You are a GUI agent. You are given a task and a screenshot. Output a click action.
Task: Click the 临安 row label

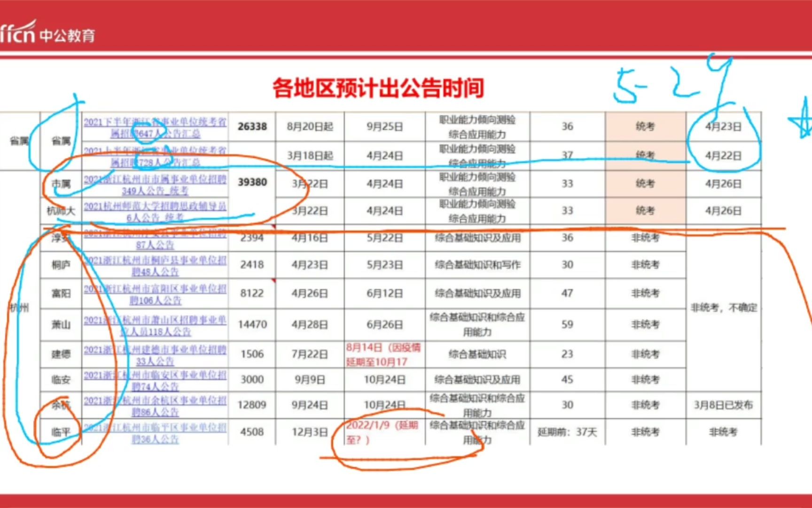(61, 380)
